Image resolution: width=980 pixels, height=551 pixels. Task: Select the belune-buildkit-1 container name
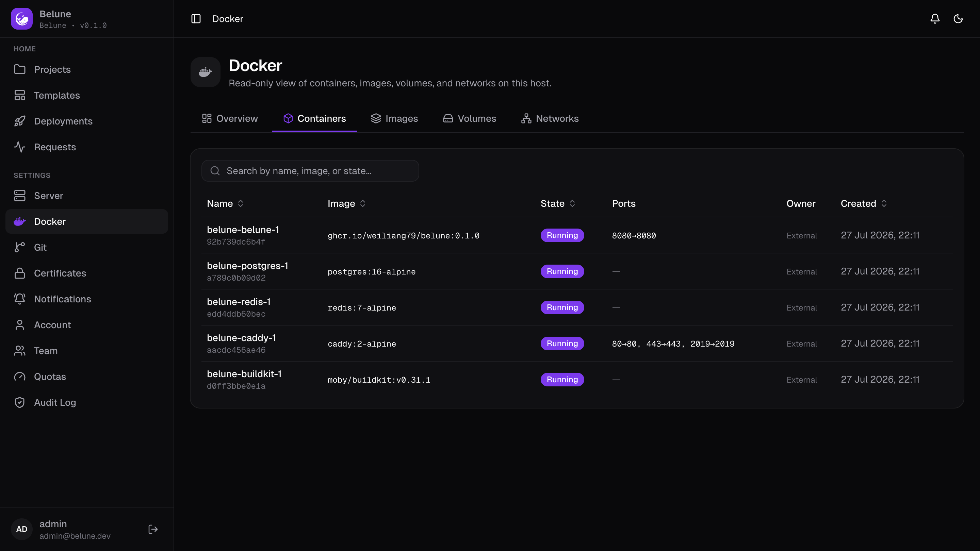coord(244,374)
